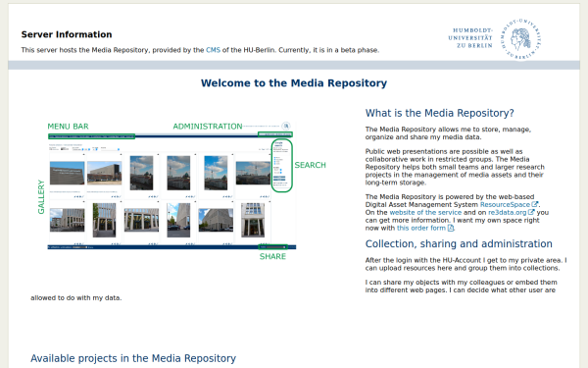588x368 pixels.
Task: Click the text 'allowed to do with my data.'
Action: (x=76, y=297)
